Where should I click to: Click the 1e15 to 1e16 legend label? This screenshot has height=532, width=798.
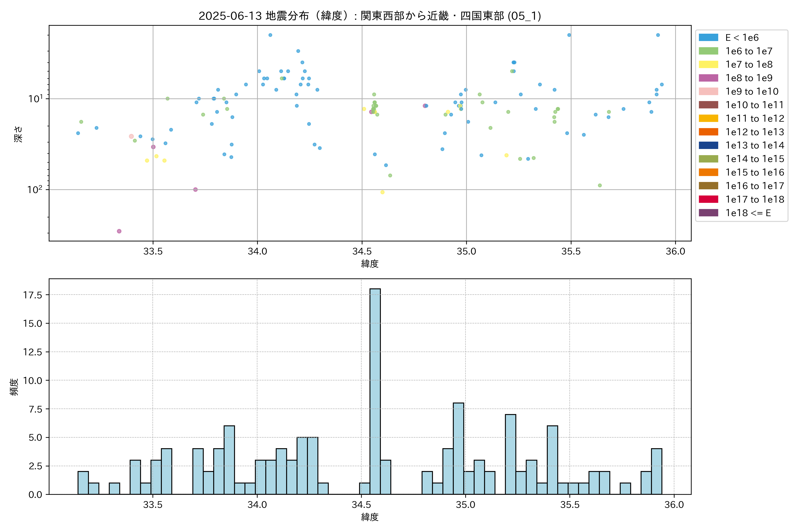pos(755,172)
